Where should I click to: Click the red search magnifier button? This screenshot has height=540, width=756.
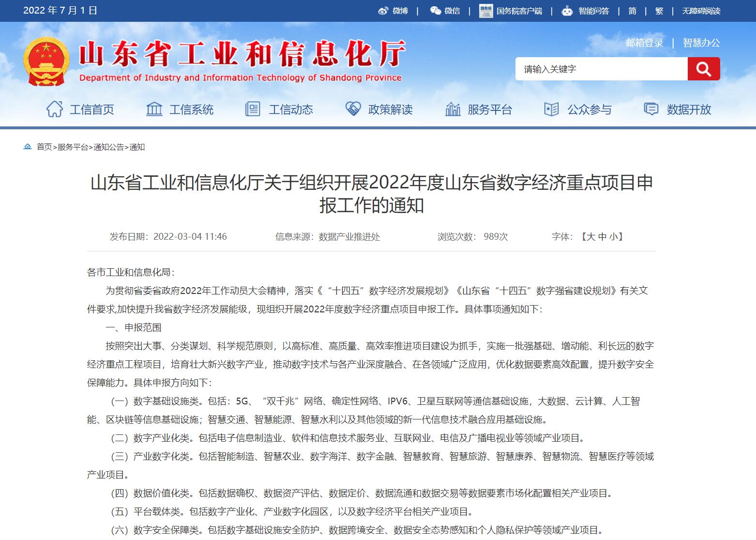703,69
